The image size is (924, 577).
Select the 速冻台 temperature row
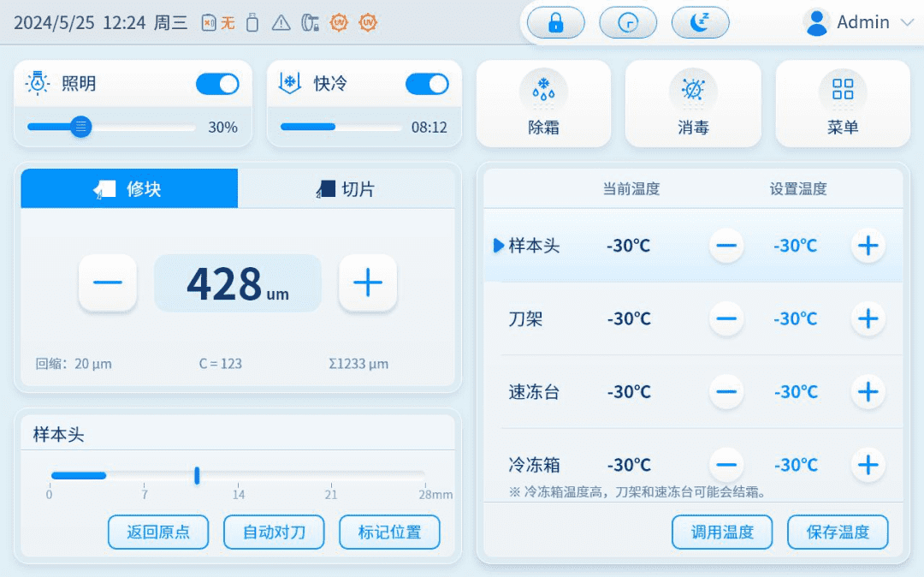tap(534, 392)
